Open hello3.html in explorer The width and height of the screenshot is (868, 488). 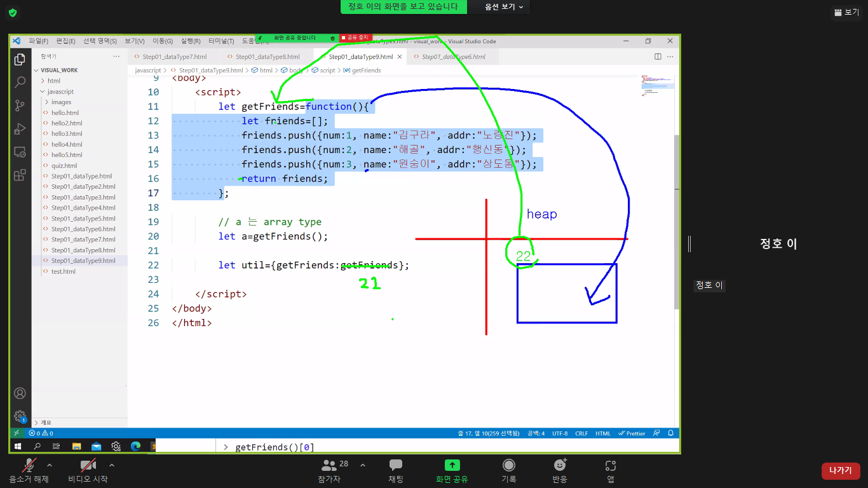pyautogui.click(x=67, y=133)
